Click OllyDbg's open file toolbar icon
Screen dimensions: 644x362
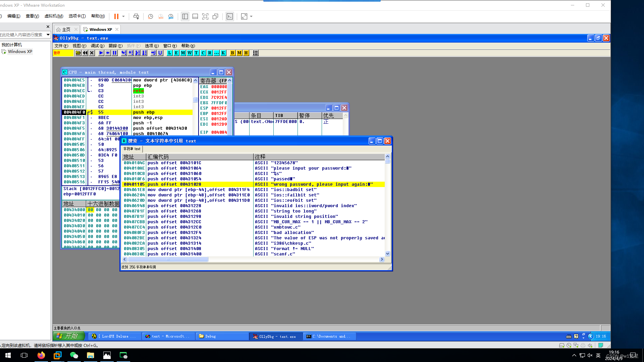78,53
